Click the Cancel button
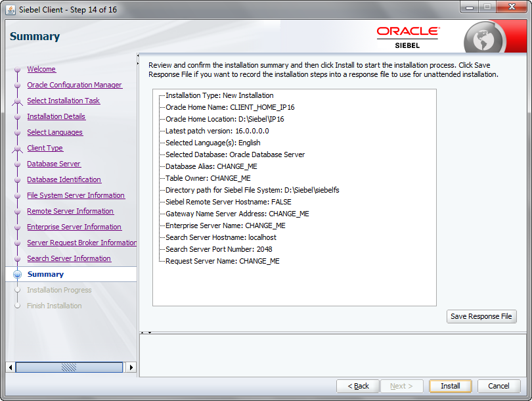532x401 pixels. click(499, 386)
